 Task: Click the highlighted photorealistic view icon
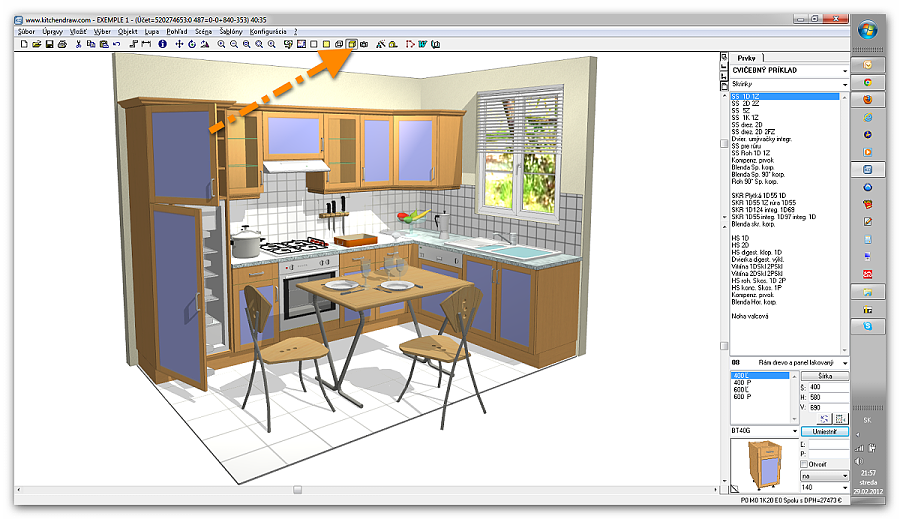click(x=351, y=45)
